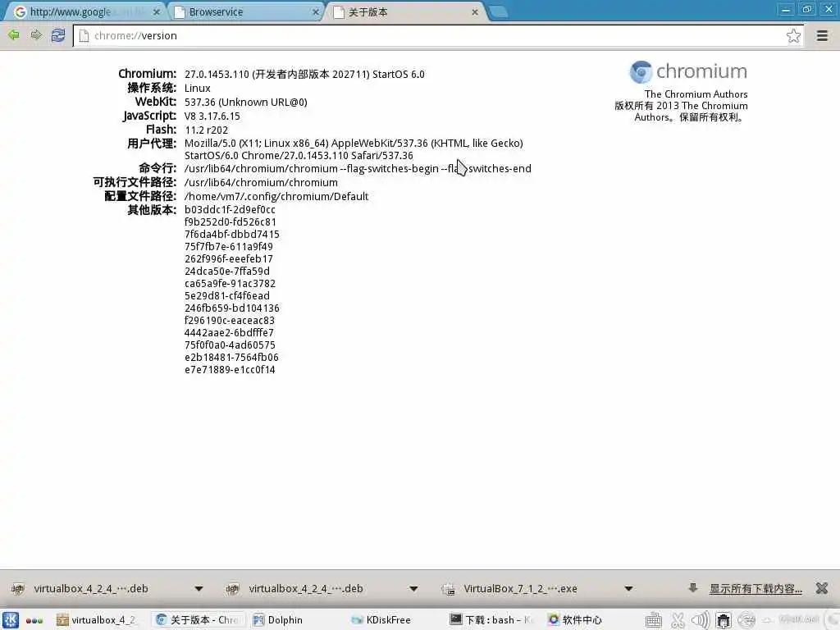Close the 关于版本 tab

pos(475,11)
